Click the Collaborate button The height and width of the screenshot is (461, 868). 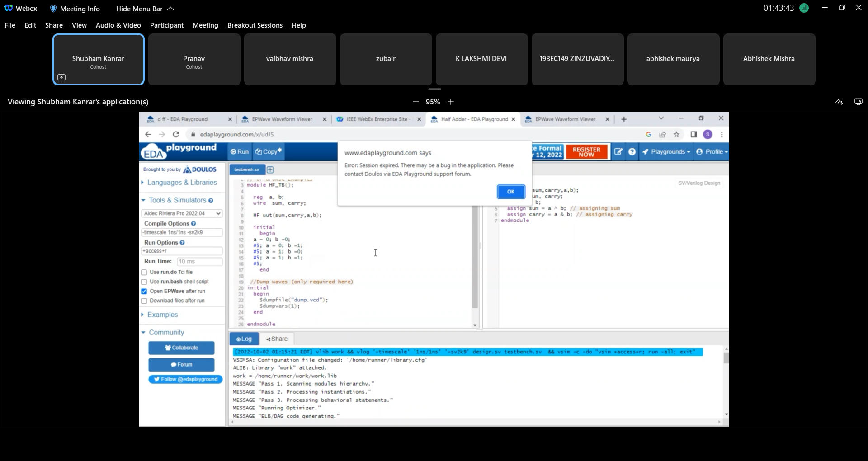(x=181, y=348)
